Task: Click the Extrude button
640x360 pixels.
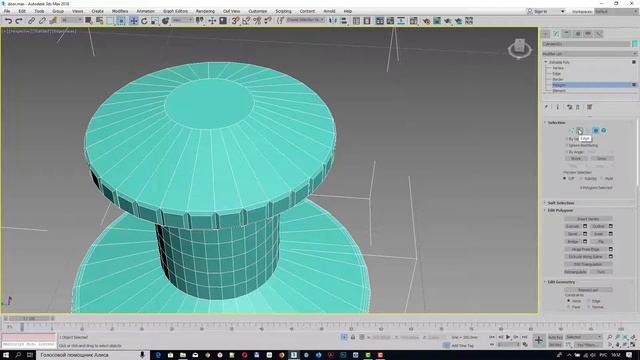Action: [573, 226]
